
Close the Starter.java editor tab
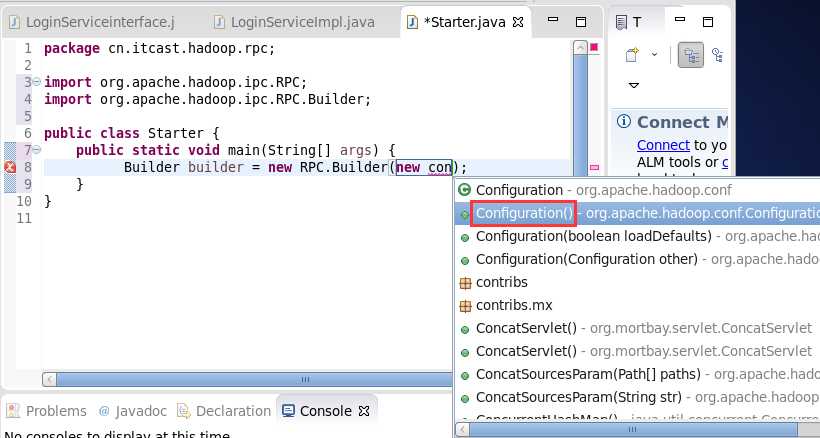[x=518, y=22]
